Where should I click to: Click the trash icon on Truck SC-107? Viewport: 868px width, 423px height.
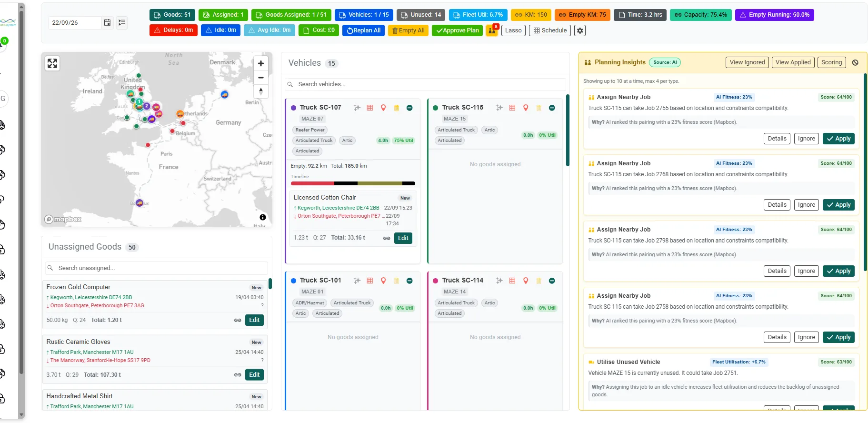396,108
